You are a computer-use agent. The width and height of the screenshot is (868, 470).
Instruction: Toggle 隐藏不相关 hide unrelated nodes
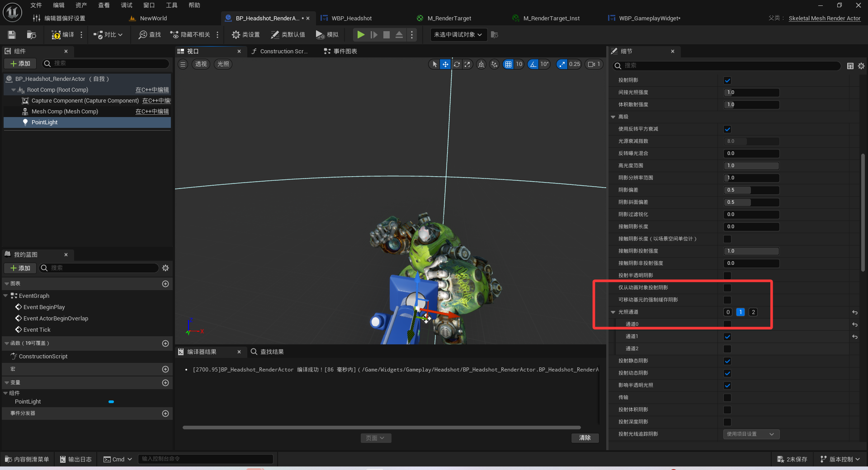click(x=190, y=35)
